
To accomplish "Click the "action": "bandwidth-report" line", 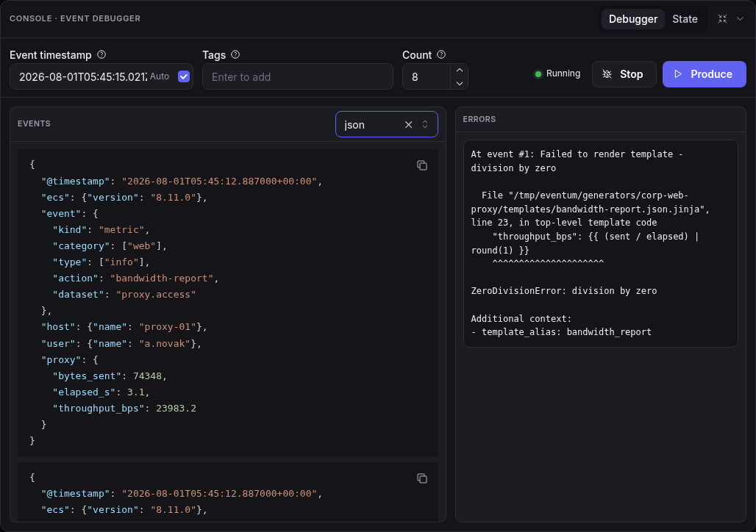I will pyautogui.click(x=135, y=278).
